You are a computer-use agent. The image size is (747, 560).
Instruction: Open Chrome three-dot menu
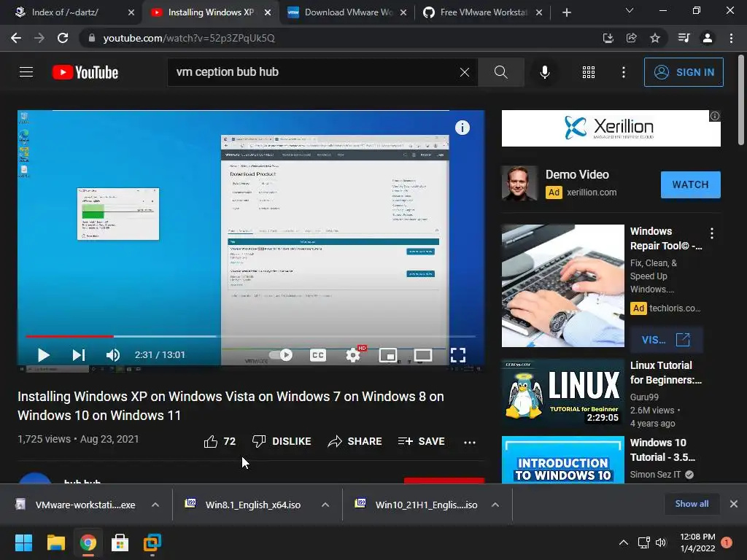tap(731, 38)
